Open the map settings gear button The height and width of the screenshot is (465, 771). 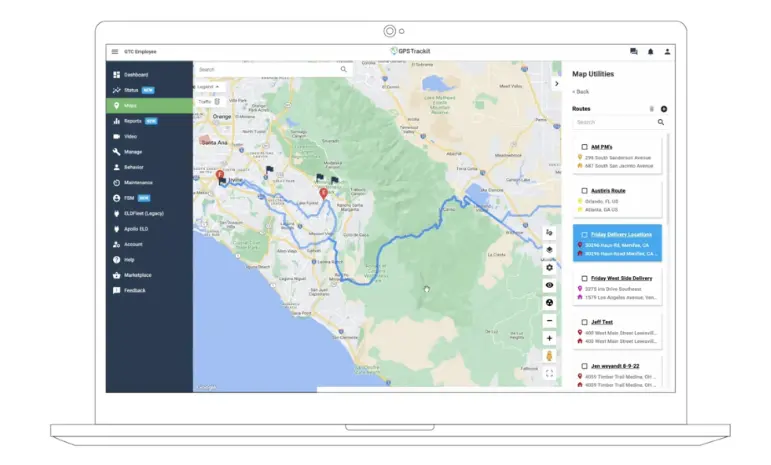(549, 267)
